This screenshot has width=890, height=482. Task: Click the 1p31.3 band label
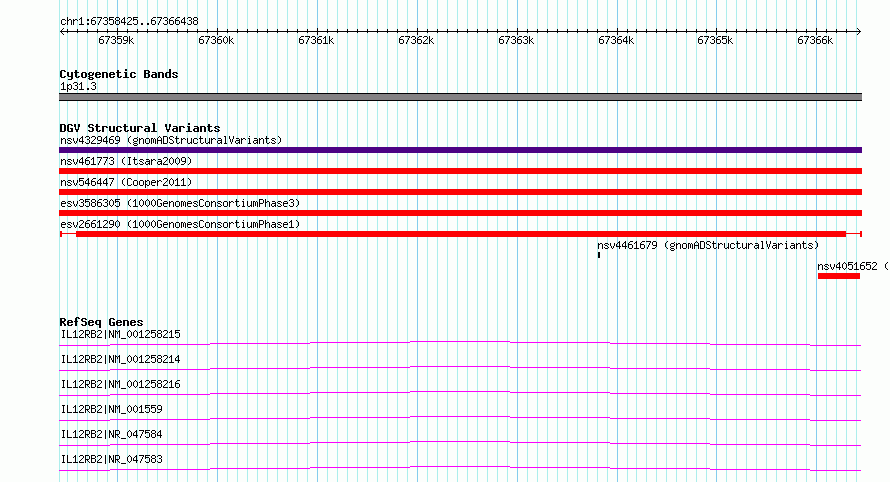point(78,86)
